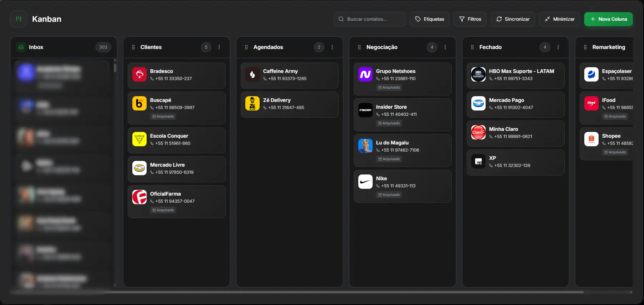Click the Fechado column title
This screenshot has width=644, height=305.
coord(491,47)
